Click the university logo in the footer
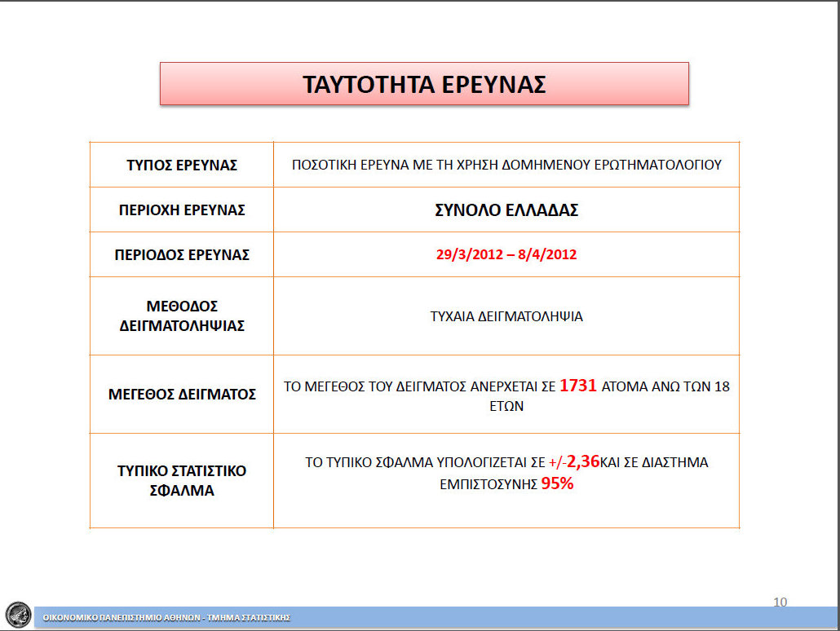The width and height of the screenshot is (840, 631). point(18,614)
